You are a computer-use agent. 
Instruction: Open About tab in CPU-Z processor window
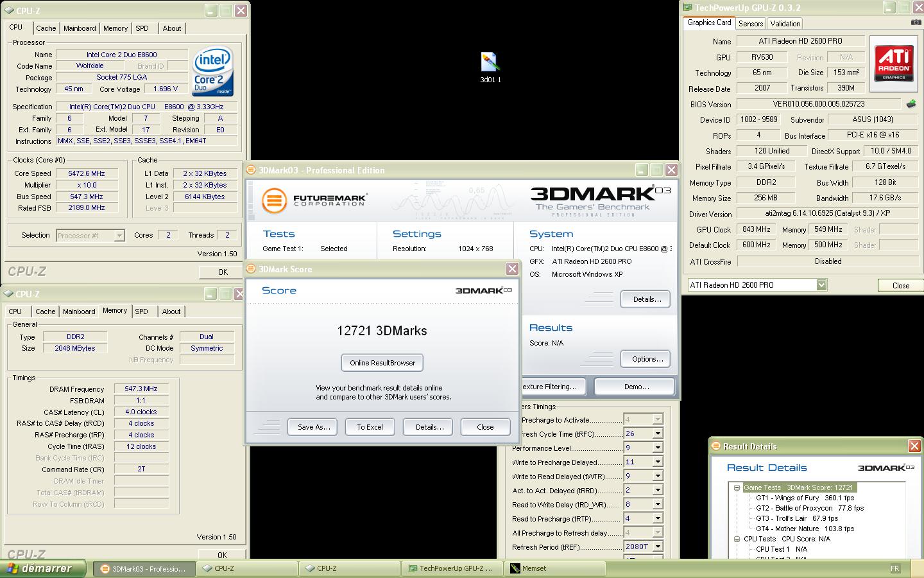coord(171,28)
